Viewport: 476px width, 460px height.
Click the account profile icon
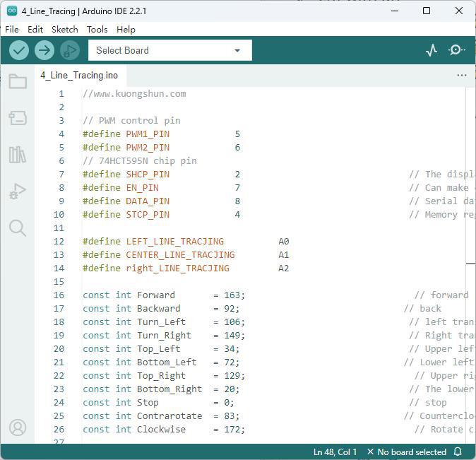point(18,427)
